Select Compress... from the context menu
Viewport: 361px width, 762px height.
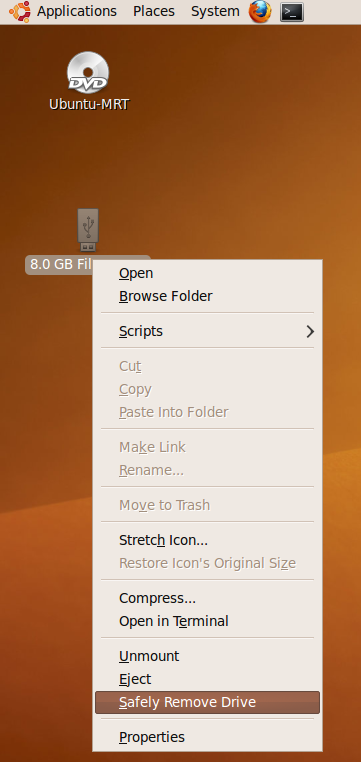pos(207,598)
